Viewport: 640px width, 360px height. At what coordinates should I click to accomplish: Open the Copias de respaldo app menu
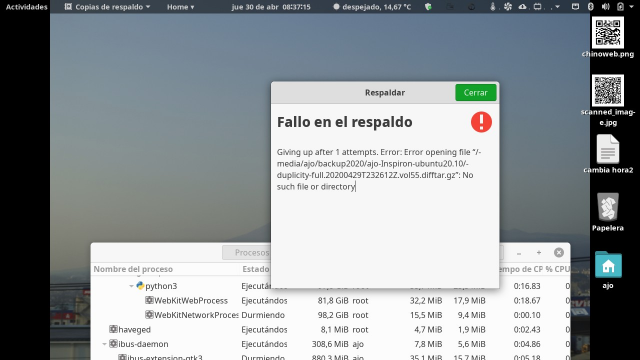coord(108,7)
